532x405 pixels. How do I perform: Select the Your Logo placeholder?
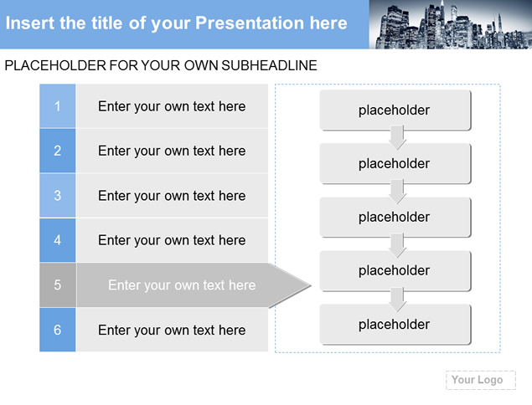481,380
